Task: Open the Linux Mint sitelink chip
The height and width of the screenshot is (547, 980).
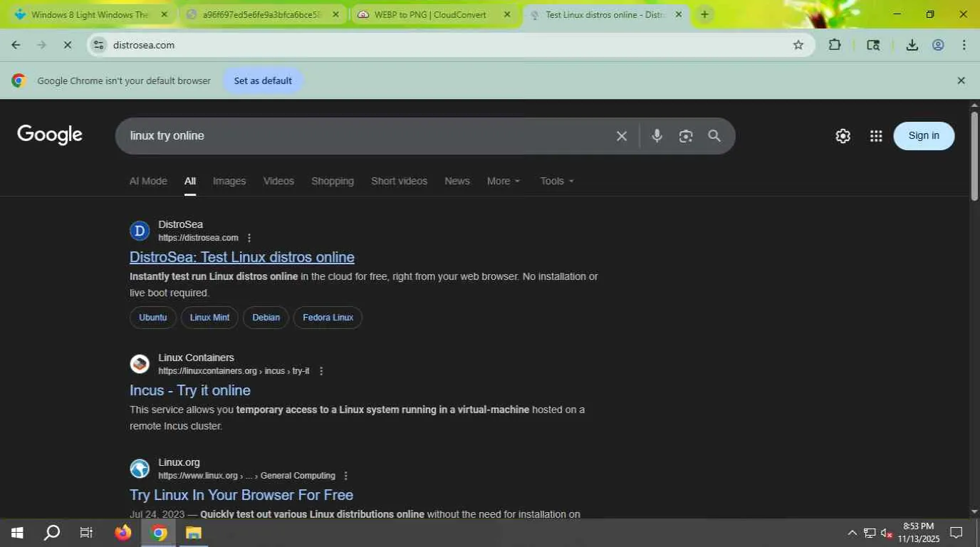Action: 209,318
